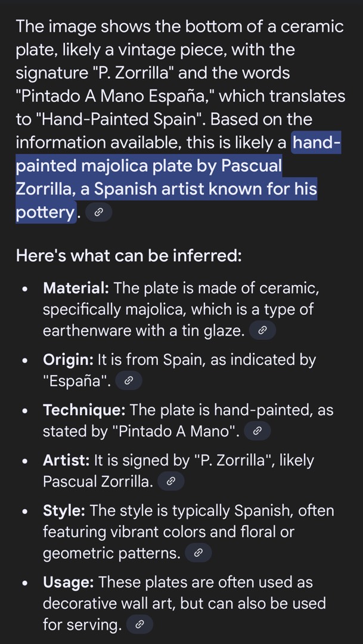Click link icon after "Pascual Zorrilla." in Artist bullet
Image resolution: width=363 pixels, height=644 pixels.
[x=170, y=481]
